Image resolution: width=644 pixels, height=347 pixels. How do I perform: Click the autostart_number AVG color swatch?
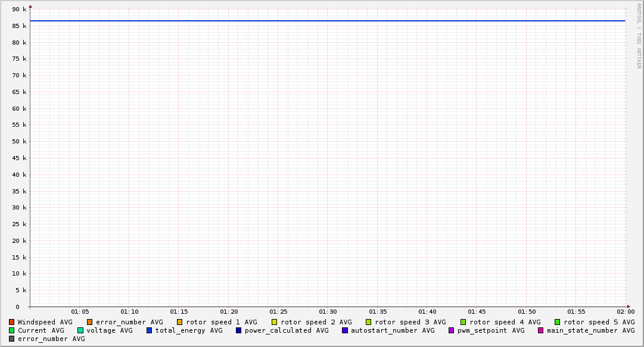point(345,330)
